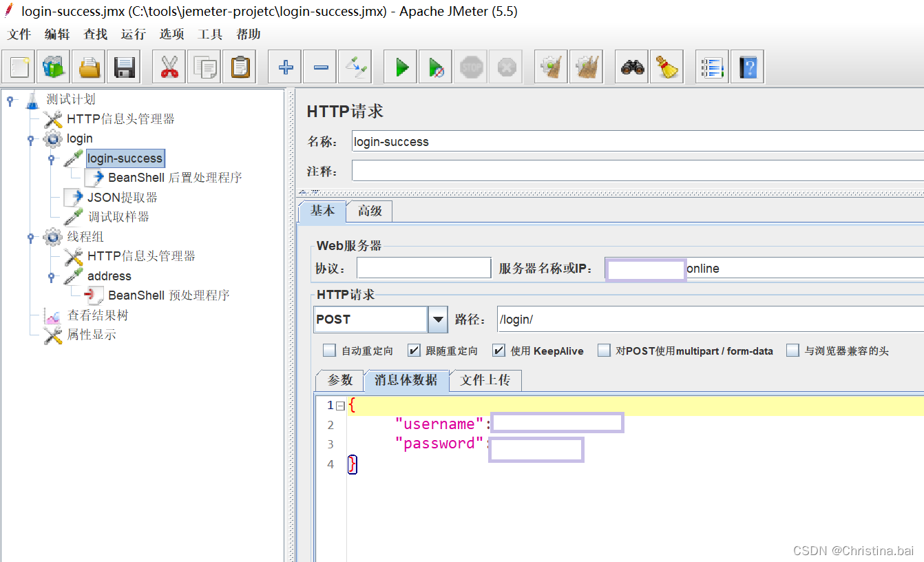
Task: Switch to the 高级 tab
Action: [x=369, y=211]
